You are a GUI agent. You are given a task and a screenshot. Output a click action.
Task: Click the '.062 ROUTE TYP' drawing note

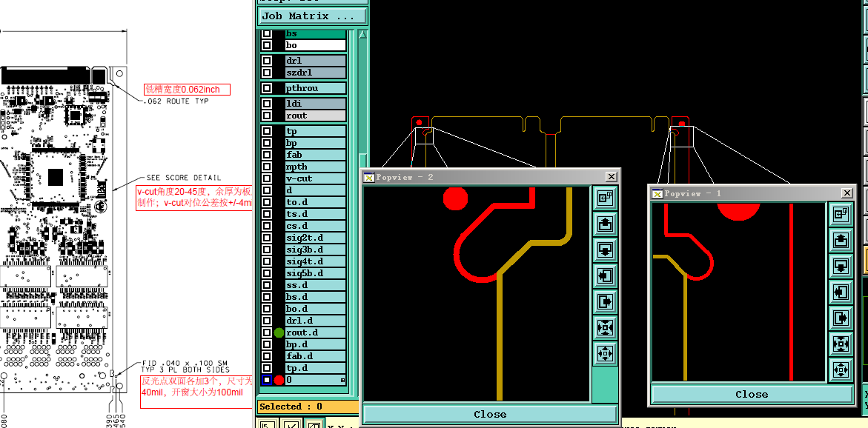coord(176,101)
